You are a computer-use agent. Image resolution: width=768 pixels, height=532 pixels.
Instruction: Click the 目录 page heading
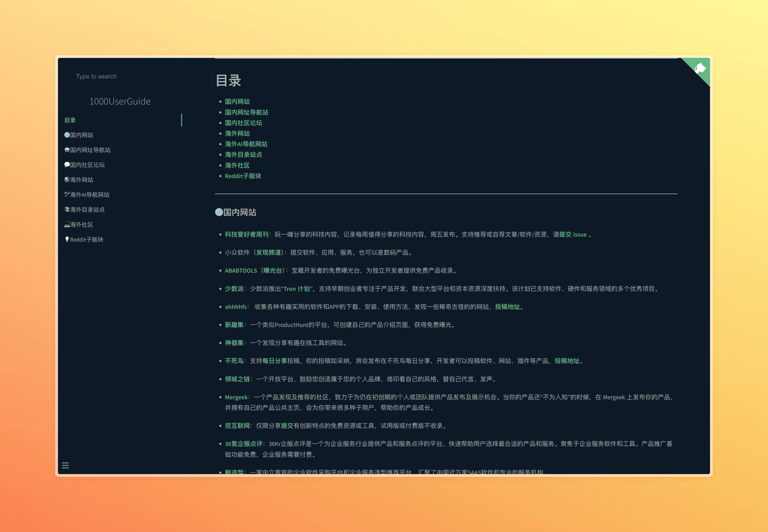coord(228,81)
